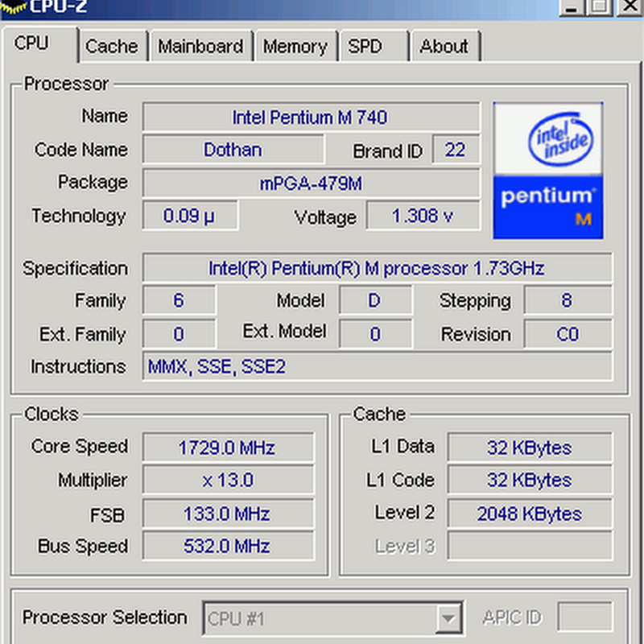Click the Package value mPGA-479M
The height and width of the screenshot is (644, 644).
[311, 183]
